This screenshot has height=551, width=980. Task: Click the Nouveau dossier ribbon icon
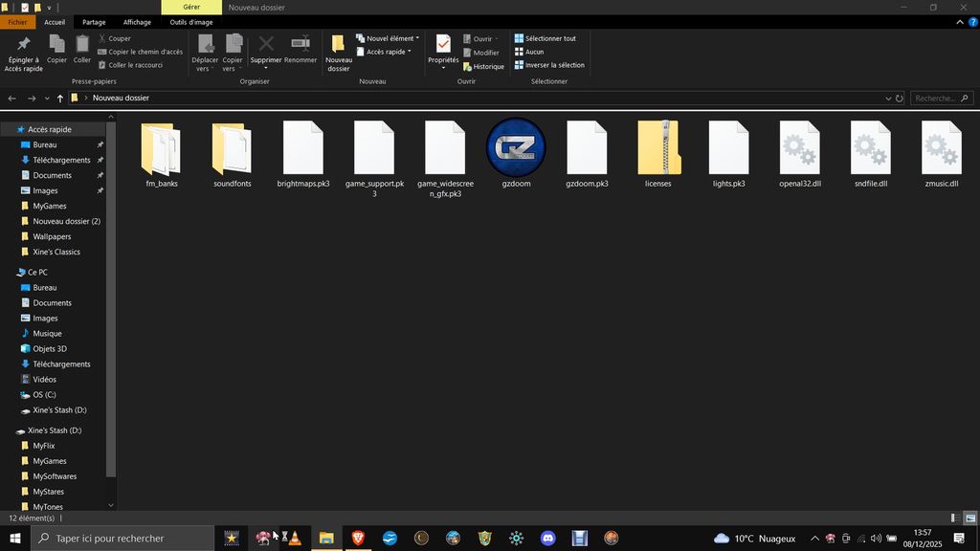338,53
